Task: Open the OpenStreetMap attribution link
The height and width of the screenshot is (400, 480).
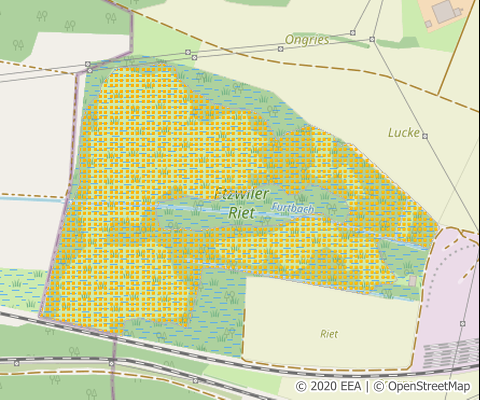Action: 422,387
